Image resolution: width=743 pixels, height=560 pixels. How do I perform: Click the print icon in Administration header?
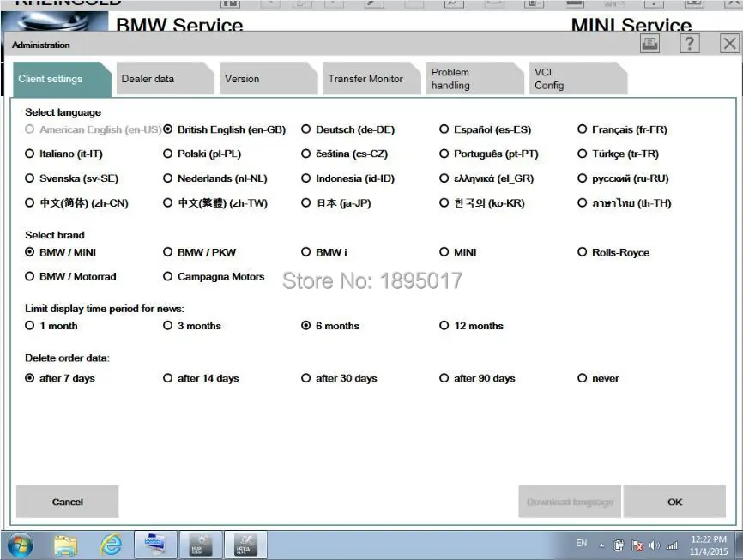pyautogui.click(x=649, y=44)
